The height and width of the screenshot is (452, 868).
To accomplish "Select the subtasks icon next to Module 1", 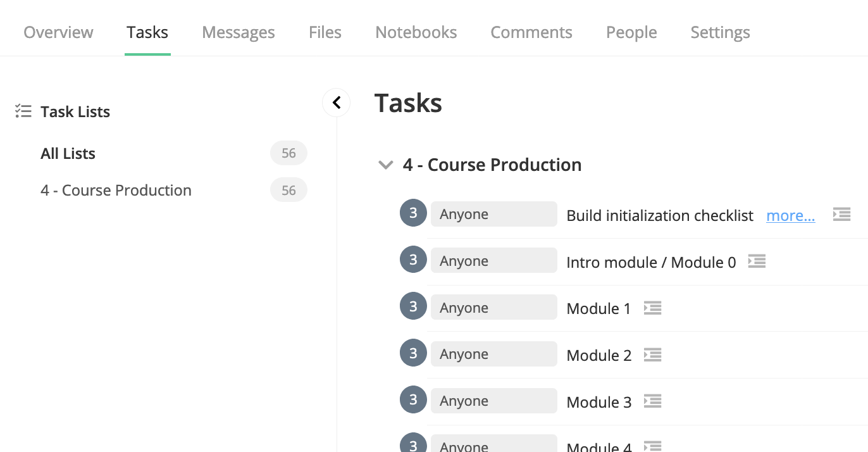I will coord(652,308).
